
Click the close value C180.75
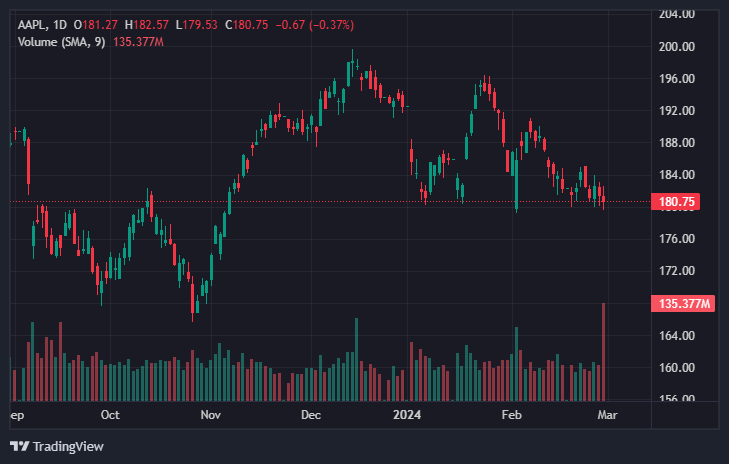[246, 25]
